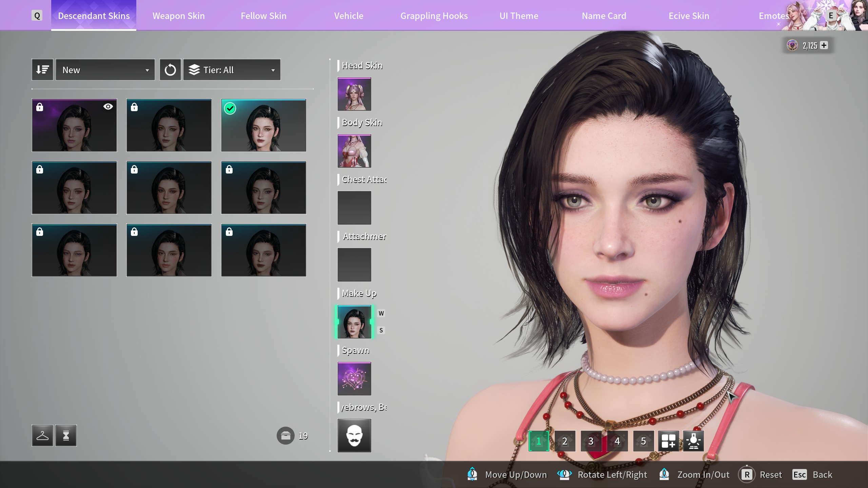Select the Spawn heart effect thumbnail
Viewport: 868px width, 488px height.
[x=354, y=379]
